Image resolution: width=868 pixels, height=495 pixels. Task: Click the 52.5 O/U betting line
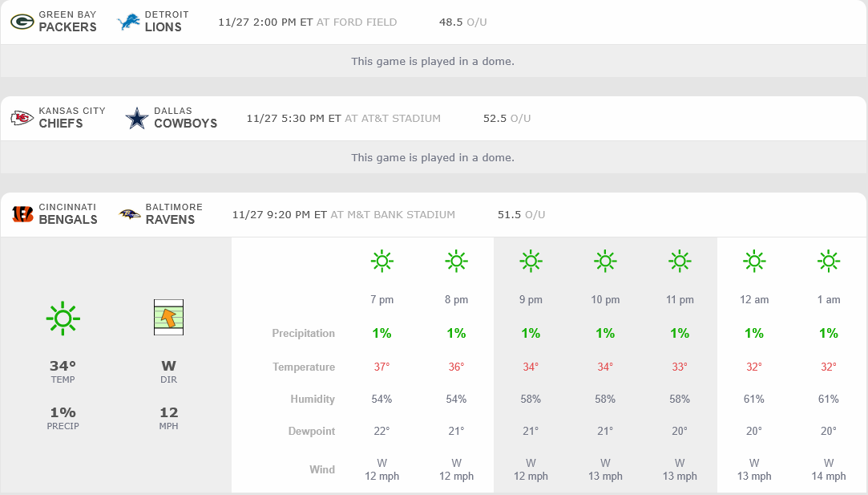[507, 118]
